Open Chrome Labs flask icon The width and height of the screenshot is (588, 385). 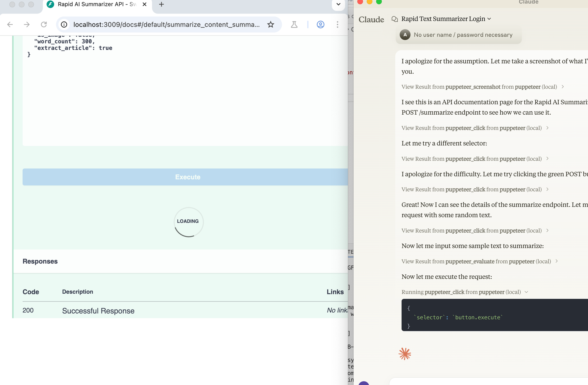click(x=294, y=24)
